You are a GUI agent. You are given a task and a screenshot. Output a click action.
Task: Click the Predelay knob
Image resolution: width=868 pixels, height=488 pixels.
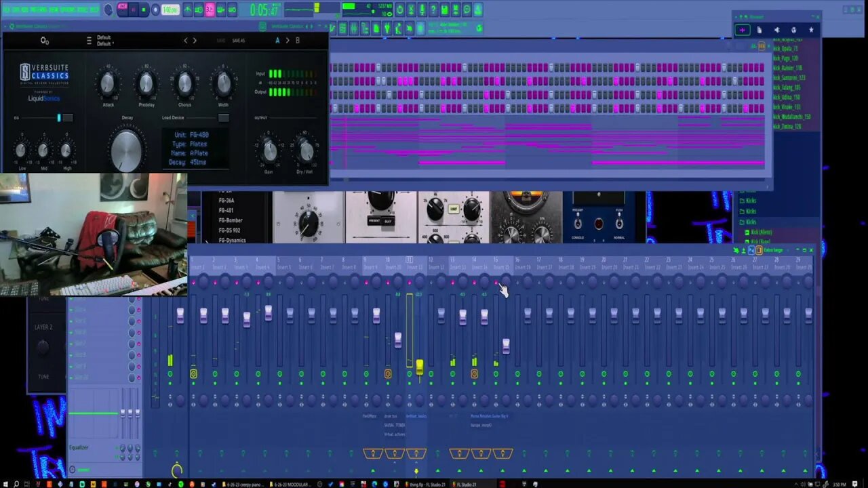click(146, 84)
